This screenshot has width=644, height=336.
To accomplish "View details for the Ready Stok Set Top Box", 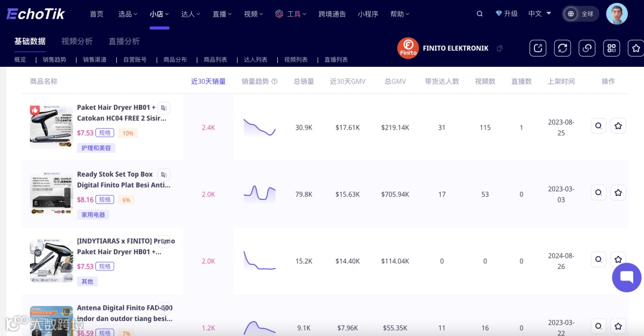I will (x=599, y=193).
